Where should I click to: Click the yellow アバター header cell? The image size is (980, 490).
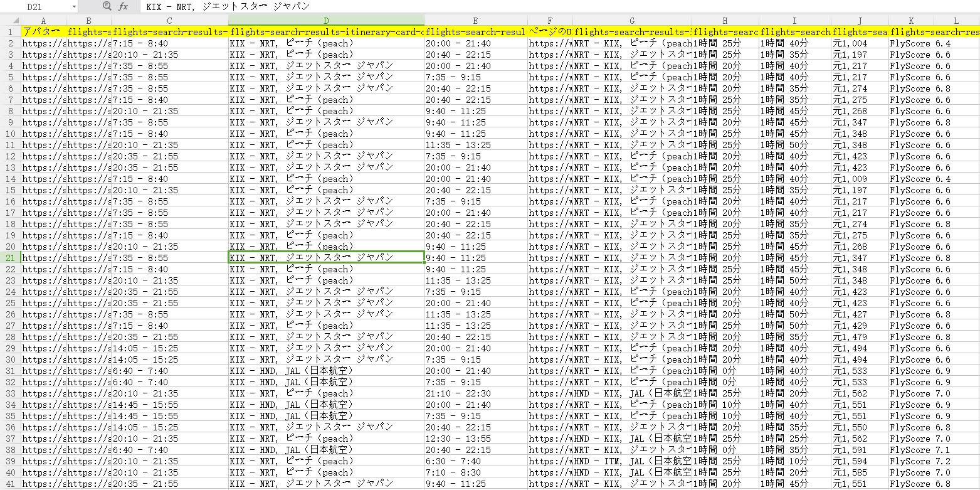[43, 32]
